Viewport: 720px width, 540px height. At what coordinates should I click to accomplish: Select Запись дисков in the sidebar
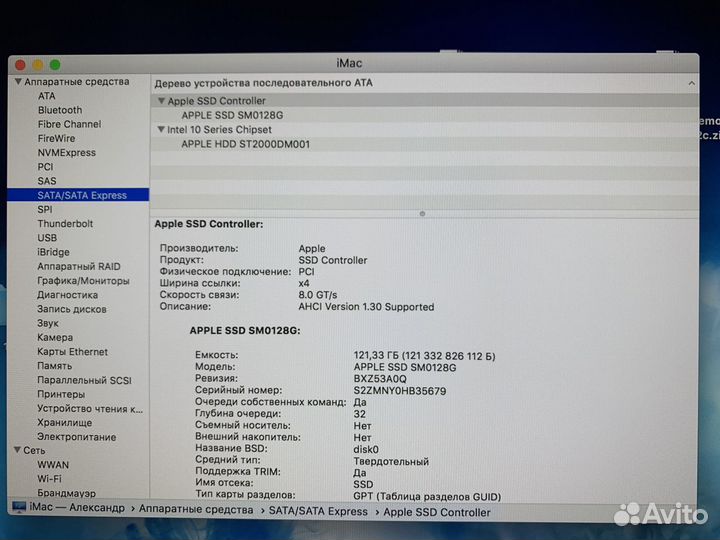[x=72, y=309]
